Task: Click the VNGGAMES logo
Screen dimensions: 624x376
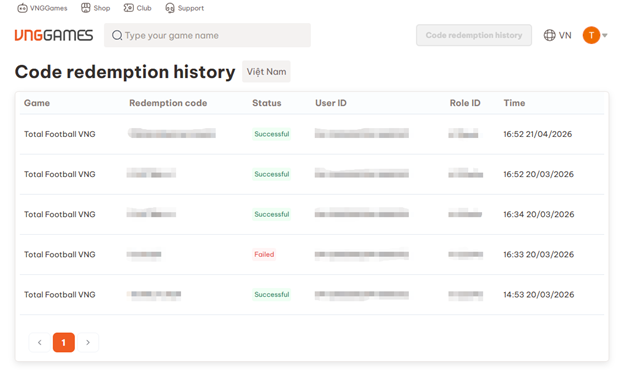Action: tap(54, 35)
